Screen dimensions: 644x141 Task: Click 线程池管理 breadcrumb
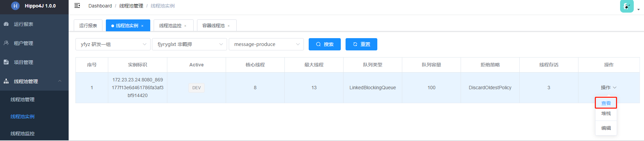(x=131, y=6)
